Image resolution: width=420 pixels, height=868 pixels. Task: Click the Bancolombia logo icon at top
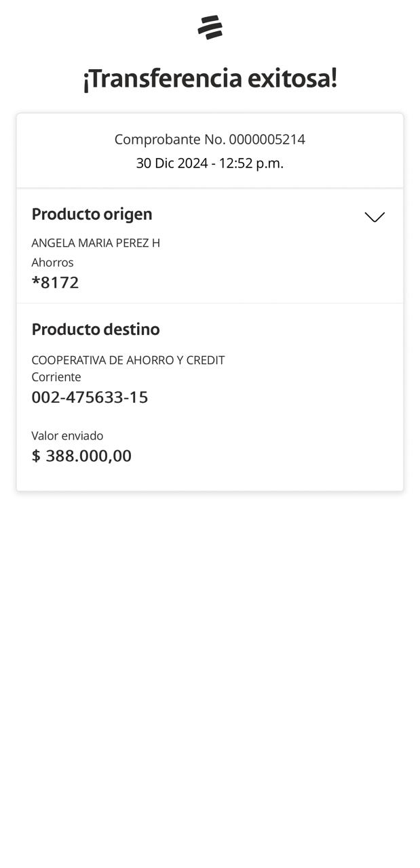(210, 27)
